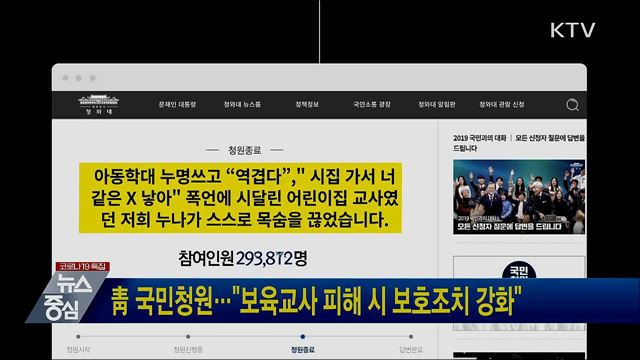Click the 靑 국민청원 news headline caption
Screen dimensions: 640x360
(x=316, y=301)
